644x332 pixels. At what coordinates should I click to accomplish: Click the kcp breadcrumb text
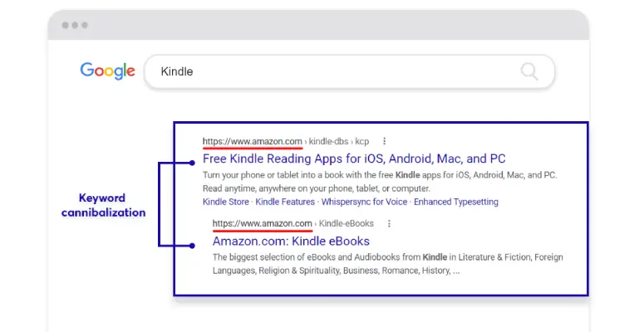coord(361,142)
